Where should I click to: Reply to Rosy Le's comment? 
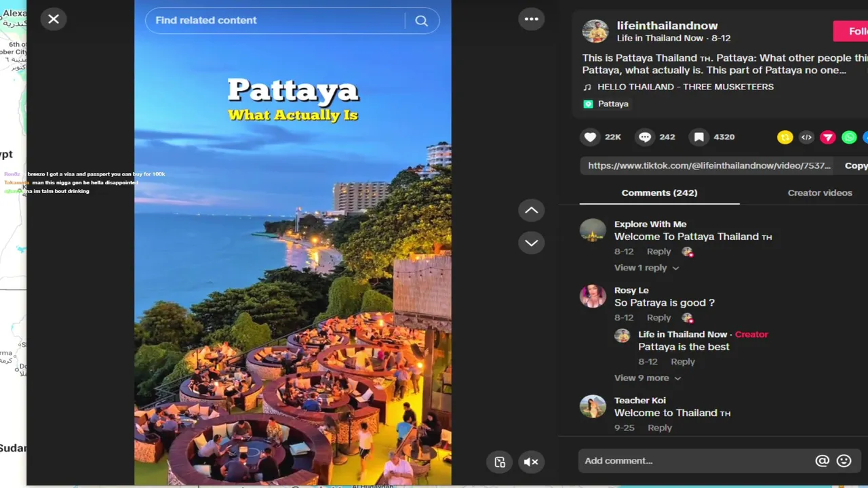658,318
